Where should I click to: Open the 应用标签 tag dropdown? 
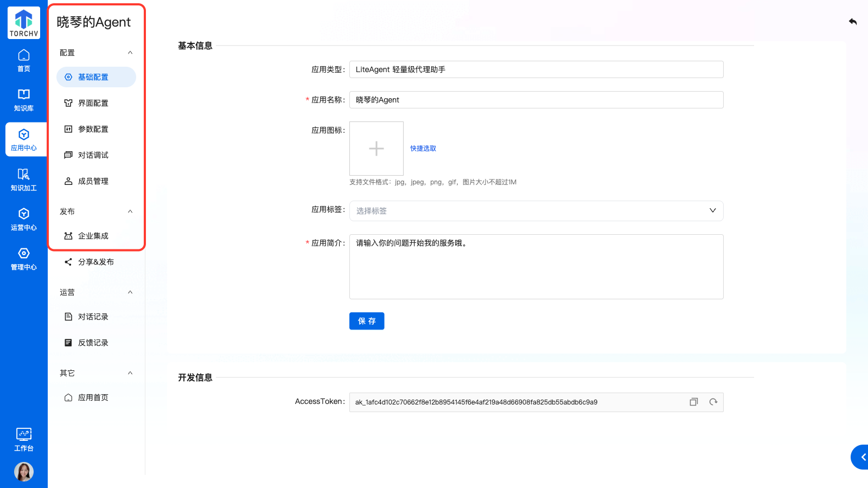coord(536,211)
